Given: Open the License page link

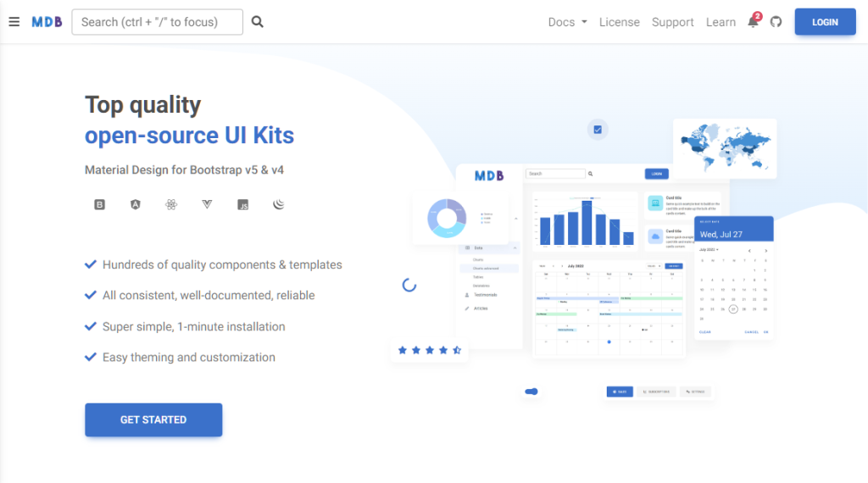Looking at the screenshot, I should (x=620, y=22).
